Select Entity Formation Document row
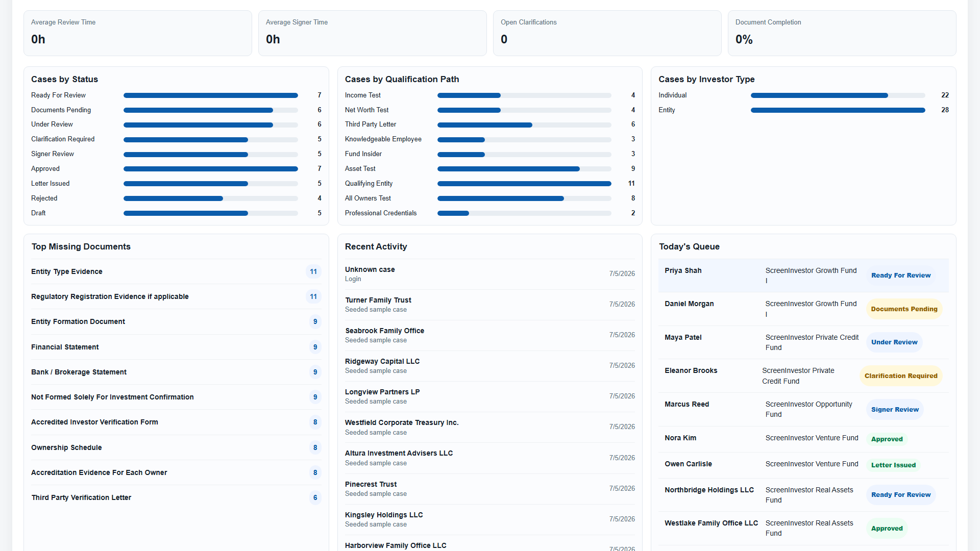This screenshot has width=980, height=551. pos(176,322)
